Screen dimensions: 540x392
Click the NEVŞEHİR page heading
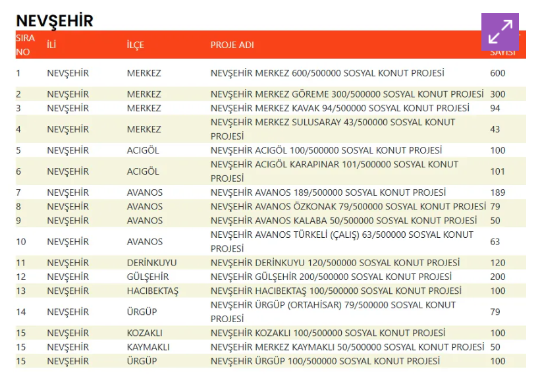[x=55, y=20]
